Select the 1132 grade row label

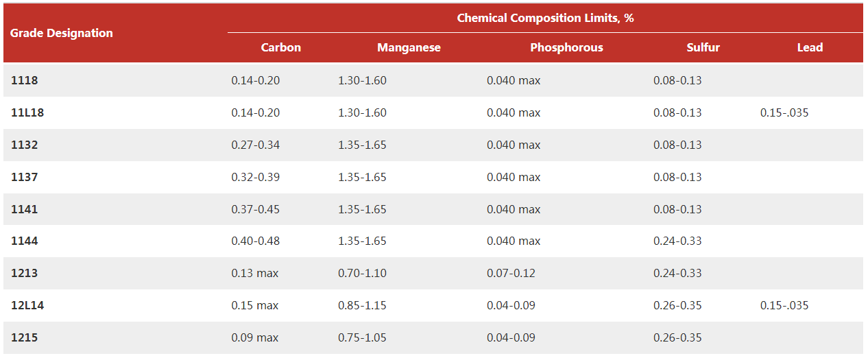25,145
